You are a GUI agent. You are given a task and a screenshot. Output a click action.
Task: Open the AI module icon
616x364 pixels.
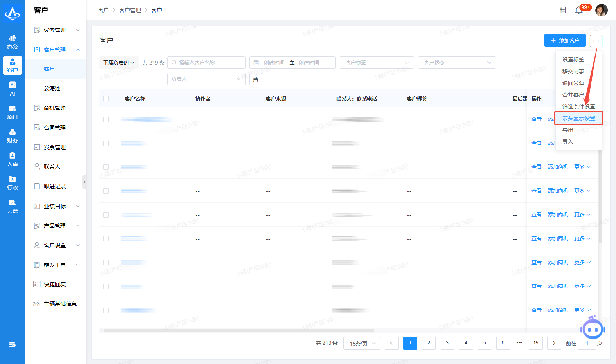pyautogui.click(x=13, y=89)
